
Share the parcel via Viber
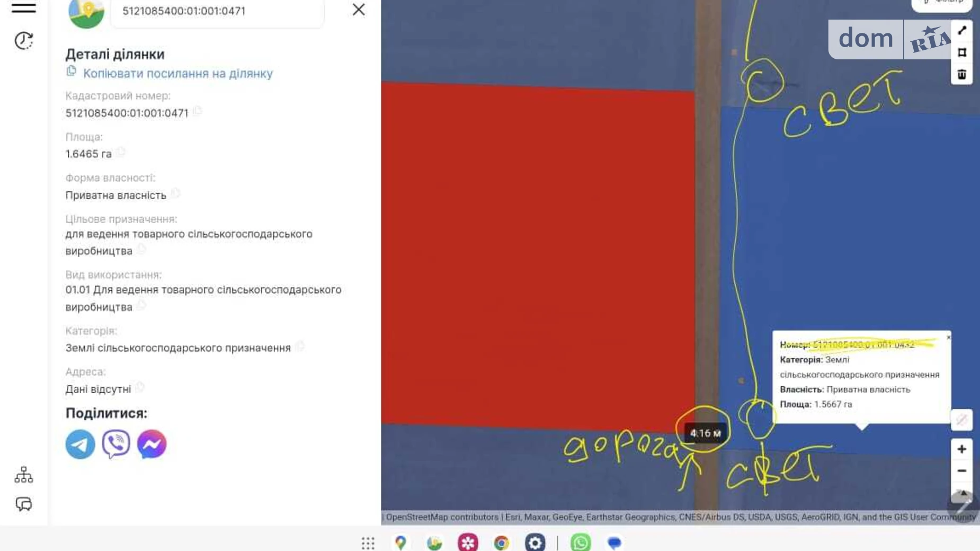(116, 444)
